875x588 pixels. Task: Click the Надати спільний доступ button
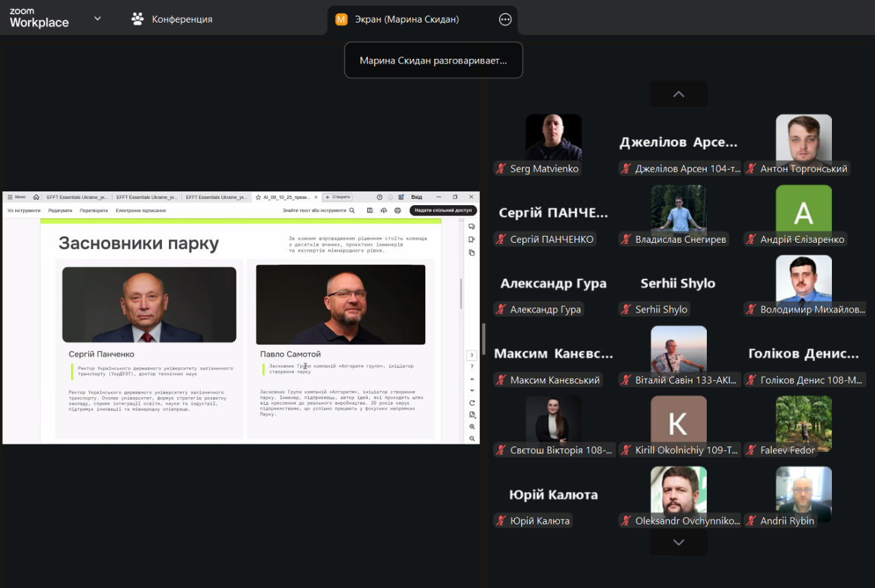click(x=443, y=211)
